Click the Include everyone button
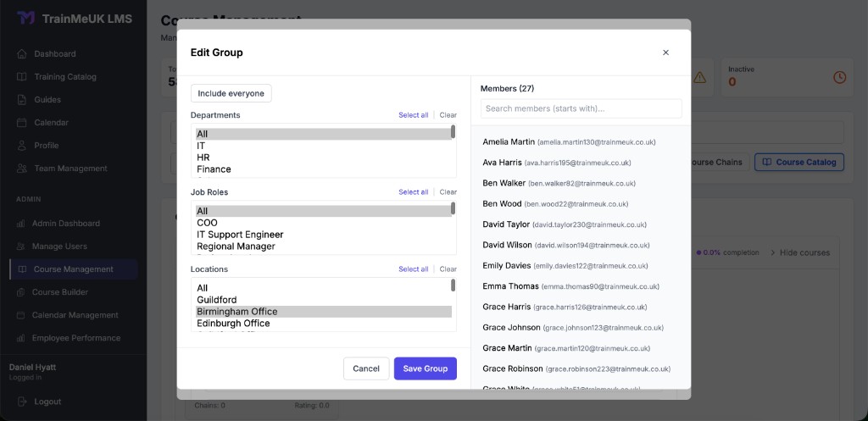 pos(231,93)
